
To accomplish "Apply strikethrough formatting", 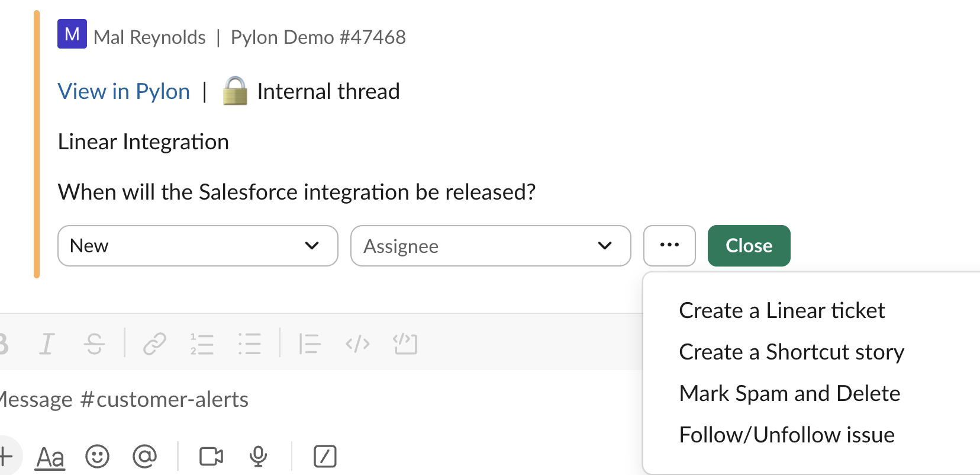I will coord(94,344).
